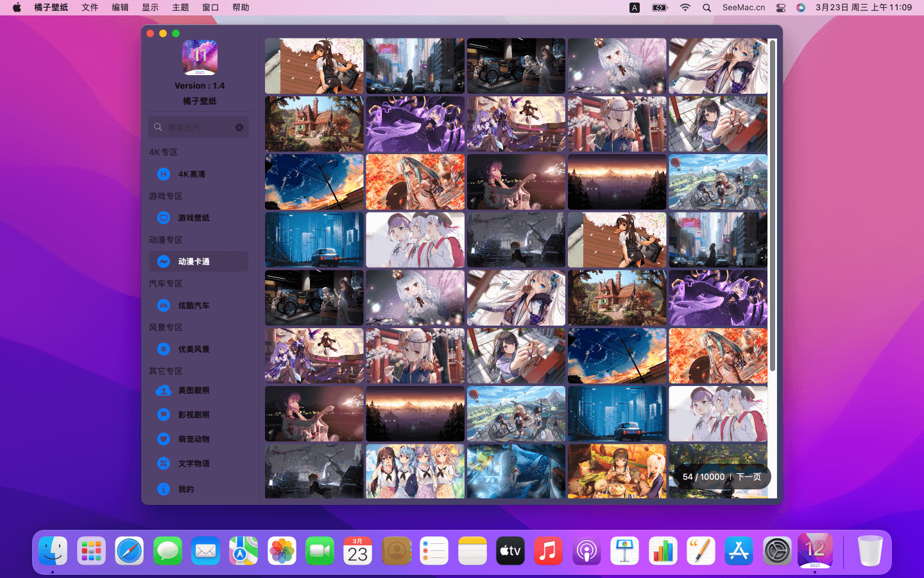
Task: Open Podcasts from the Dock
Action: [x=586, y=551]
